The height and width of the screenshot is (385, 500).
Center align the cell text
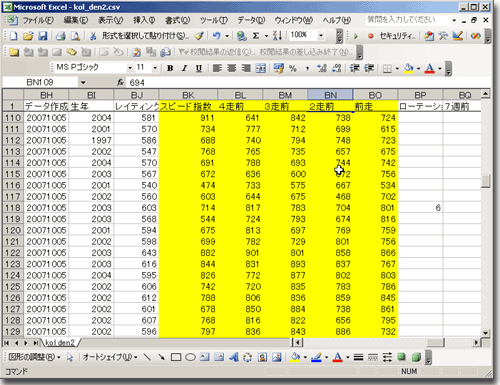pos(232,68)
